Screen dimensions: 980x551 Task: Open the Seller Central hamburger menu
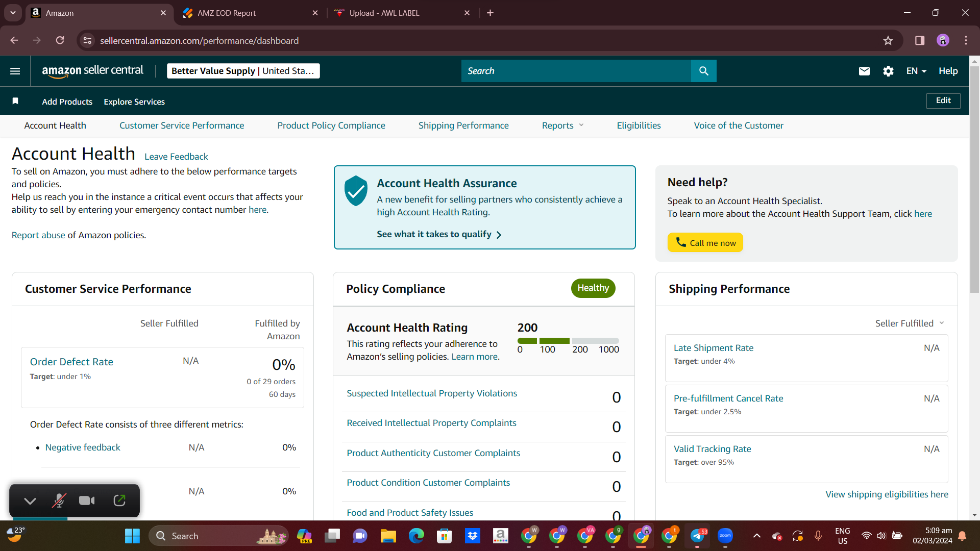pos(15,71)
